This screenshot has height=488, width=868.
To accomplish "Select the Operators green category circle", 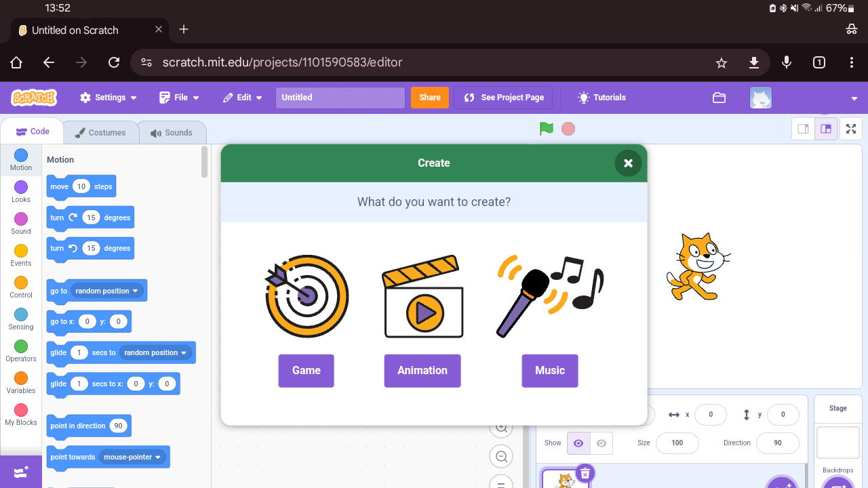I will coord(21,346).
